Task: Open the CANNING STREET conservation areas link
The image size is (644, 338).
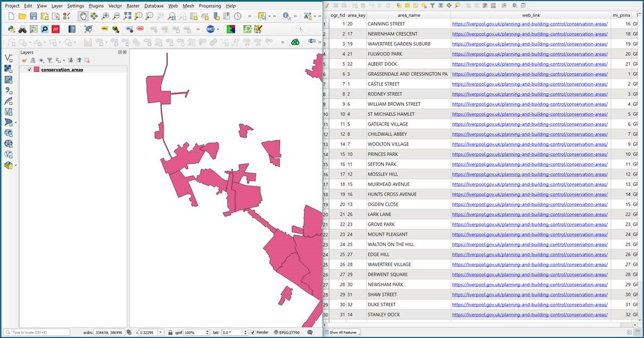Action: tap(530, 23)
